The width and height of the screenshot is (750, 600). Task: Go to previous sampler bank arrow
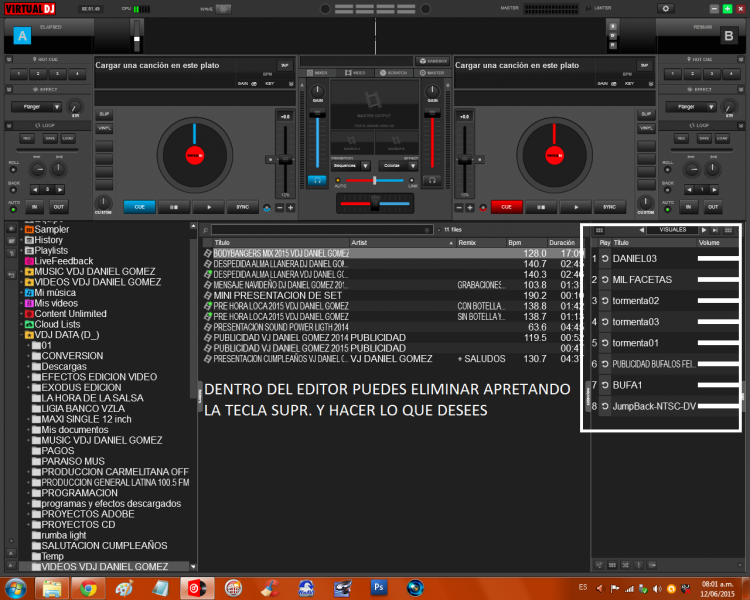coord(641,230)
